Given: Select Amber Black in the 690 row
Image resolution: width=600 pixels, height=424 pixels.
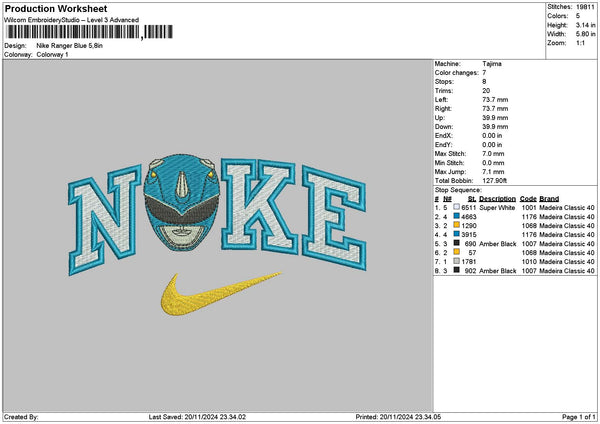Looking at the screenshot, I should tap(497, 244).
